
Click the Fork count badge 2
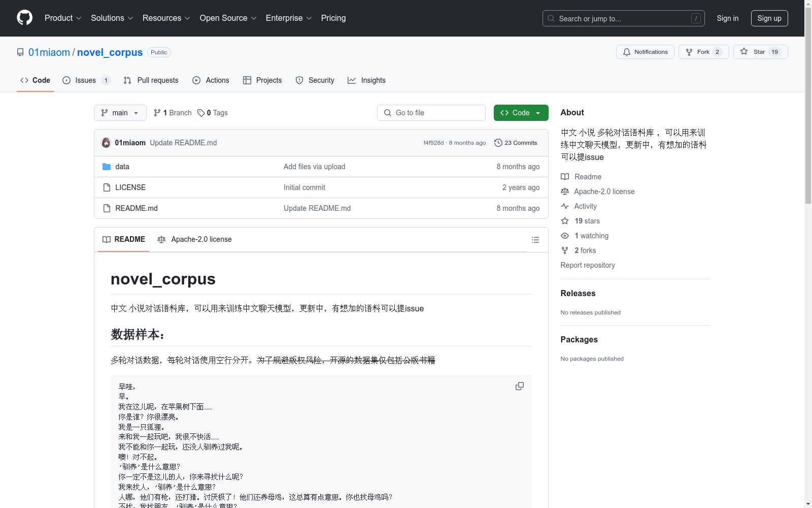pos(717,52)
